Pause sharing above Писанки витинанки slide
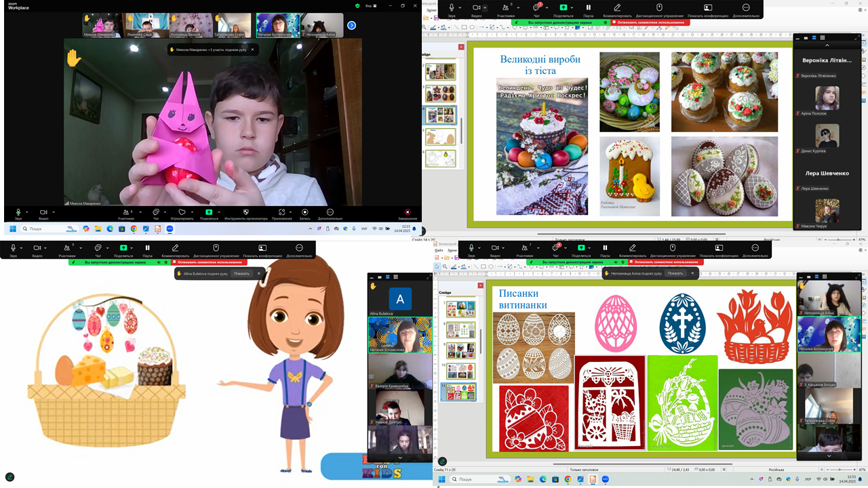Screen dimensions: 868x488 [606, 249]
